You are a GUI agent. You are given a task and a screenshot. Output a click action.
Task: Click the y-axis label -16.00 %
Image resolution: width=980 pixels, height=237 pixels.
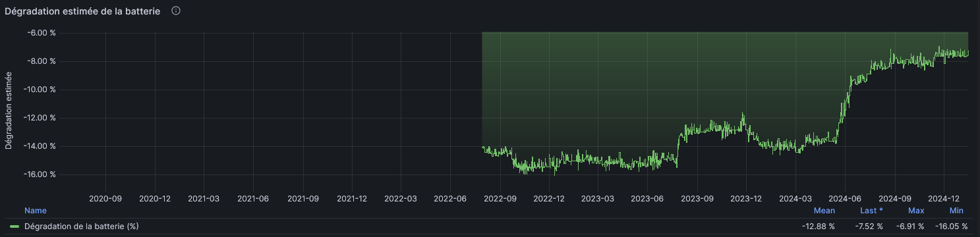point(39,174)
